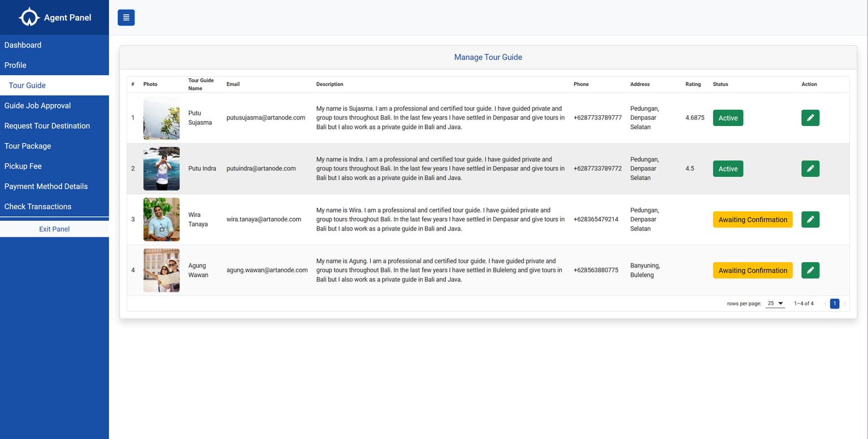Click the previous page arrow in pagination

(824, 303)
